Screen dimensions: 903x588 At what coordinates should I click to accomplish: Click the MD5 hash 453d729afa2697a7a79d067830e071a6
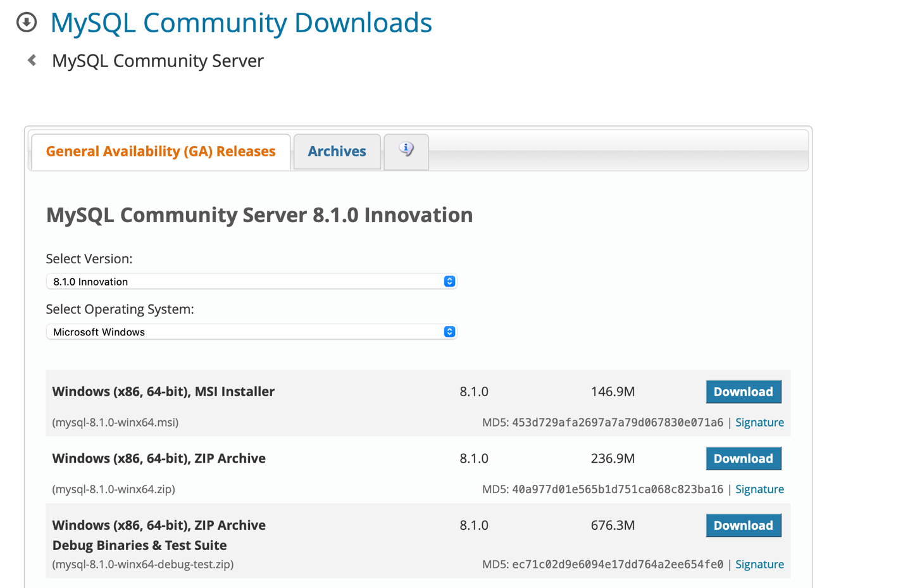[x=618, y=422]
